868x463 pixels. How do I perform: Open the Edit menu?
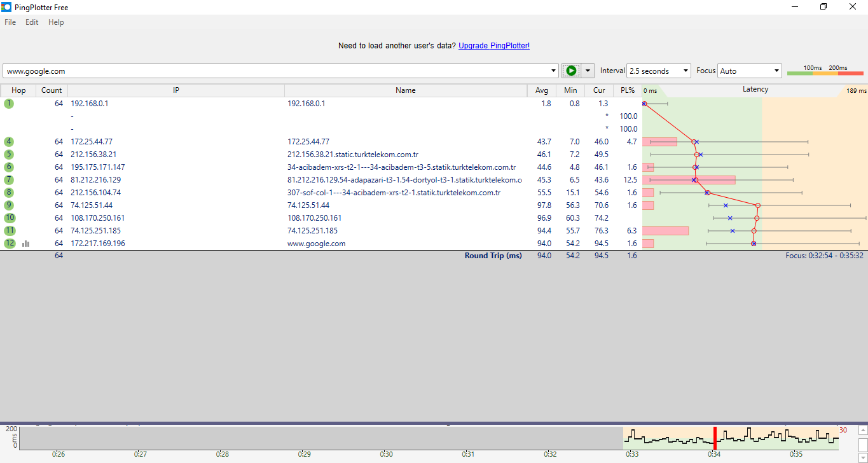(32, 22)
